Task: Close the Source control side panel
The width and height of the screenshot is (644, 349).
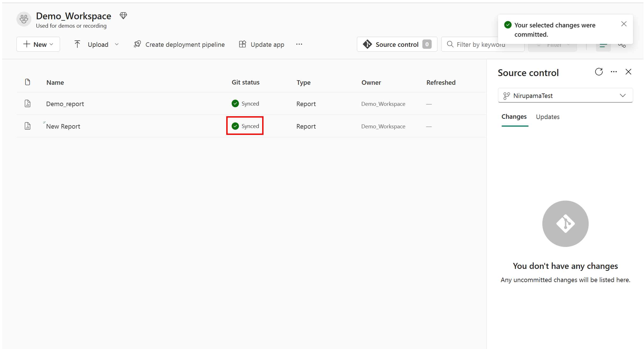Action: point(628,72)
